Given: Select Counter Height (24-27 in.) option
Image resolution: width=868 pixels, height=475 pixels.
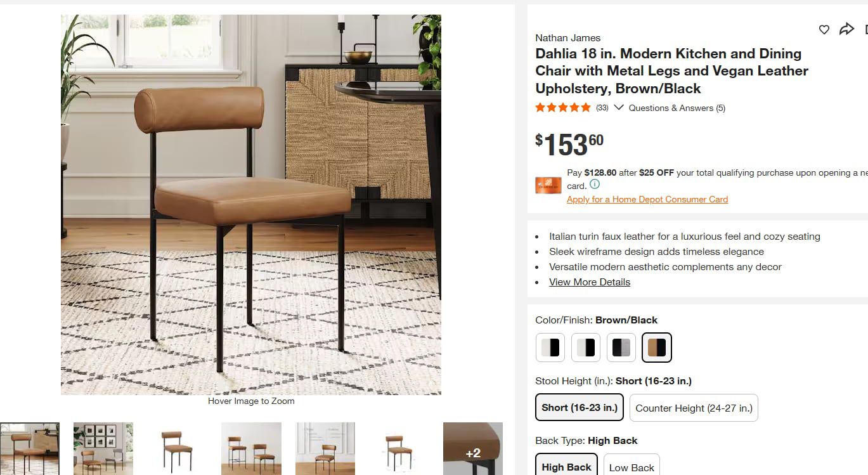Looking at the screenshot, I should [x=694, y=408].
